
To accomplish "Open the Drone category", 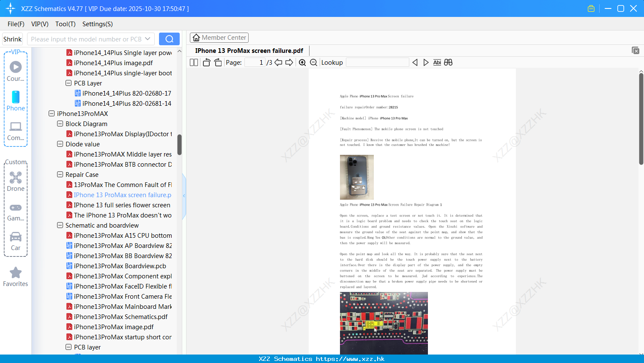I will tap(16, 181).
